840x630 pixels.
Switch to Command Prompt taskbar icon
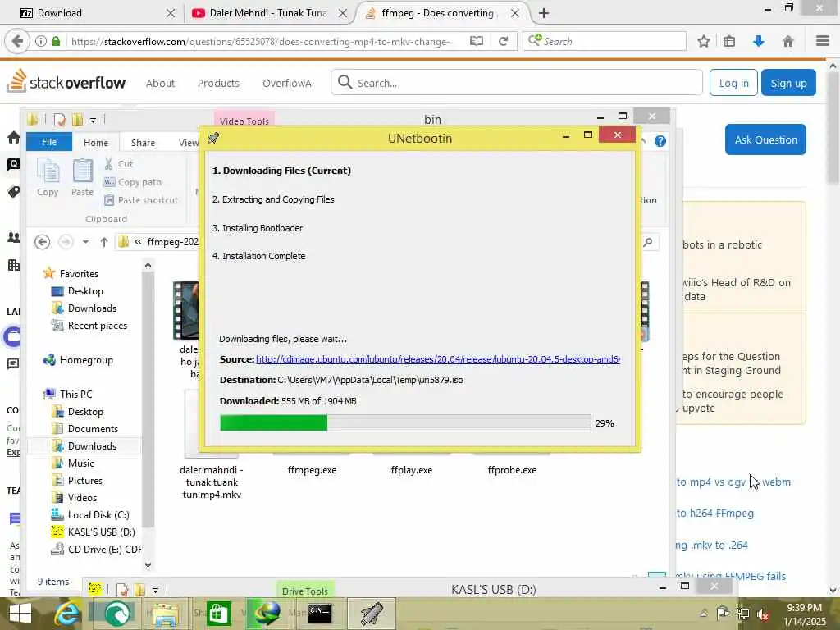coord(320,614)
